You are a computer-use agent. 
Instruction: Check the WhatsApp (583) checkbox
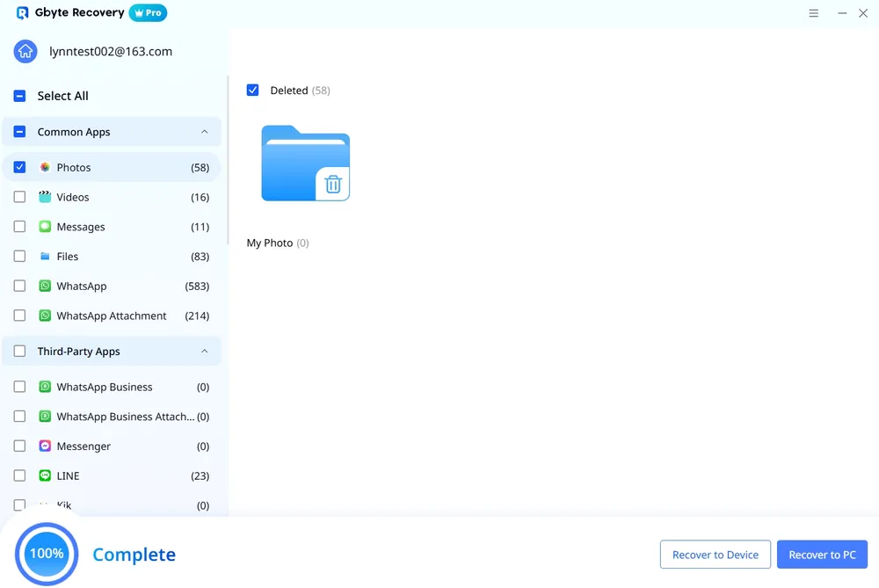point(19,286)
